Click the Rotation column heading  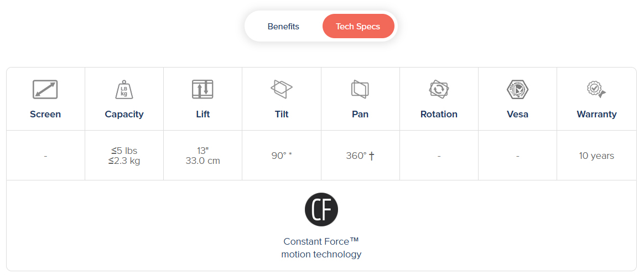click(439, 114)
